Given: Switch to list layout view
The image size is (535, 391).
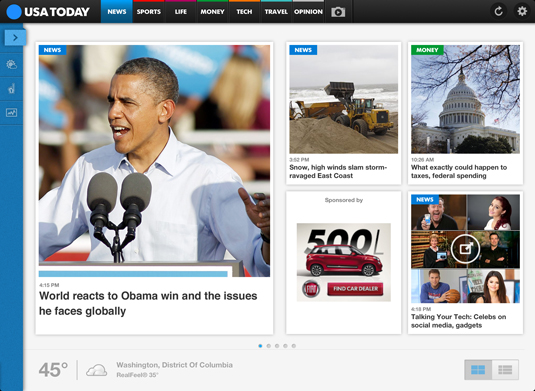Looking at the screenshot, I should (x=505, y=370).
